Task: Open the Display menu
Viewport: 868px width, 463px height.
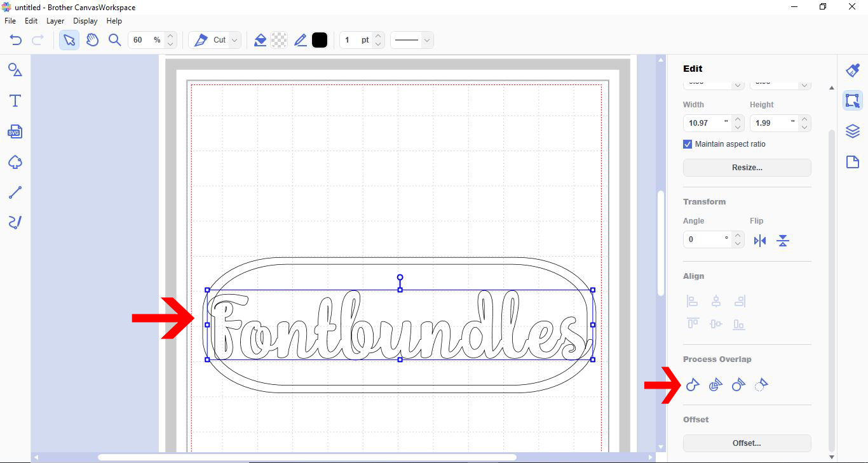Action: (x=85, y=21)
